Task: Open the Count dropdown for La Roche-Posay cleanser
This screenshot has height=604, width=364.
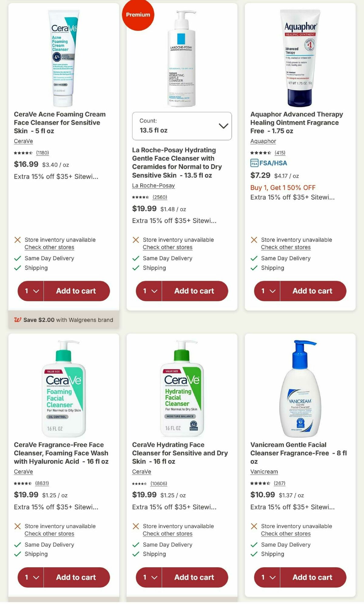Action: (x=182, y=126)
